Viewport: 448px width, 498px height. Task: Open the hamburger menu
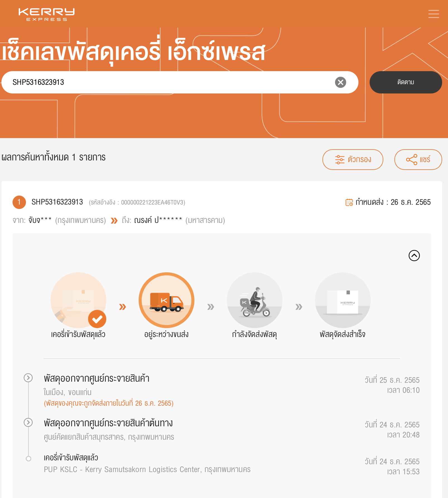pyautogui.click(x=433, y=14)
